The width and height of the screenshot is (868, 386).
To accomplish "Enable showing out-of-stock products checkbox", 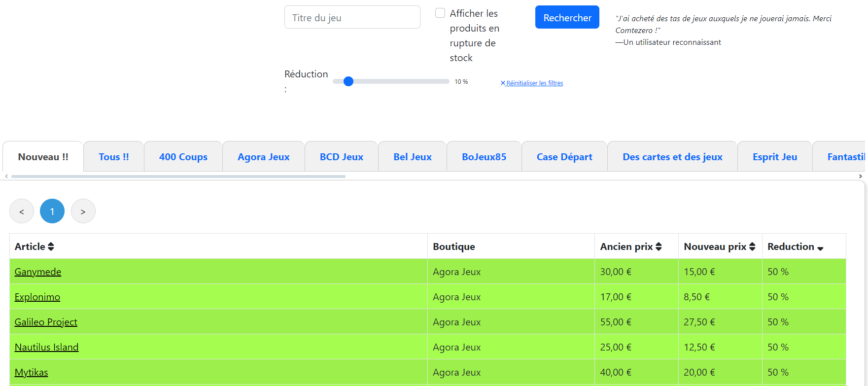I will [x=440, y=13].
